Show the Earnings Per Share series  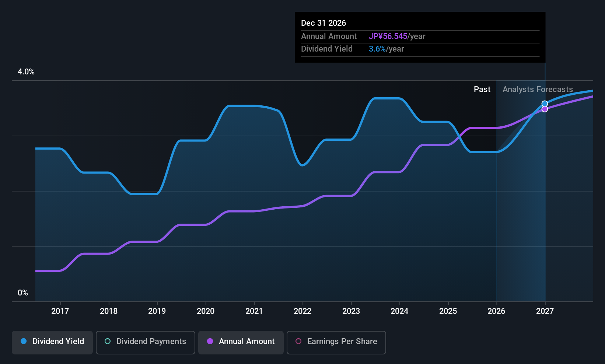[336, 342]
